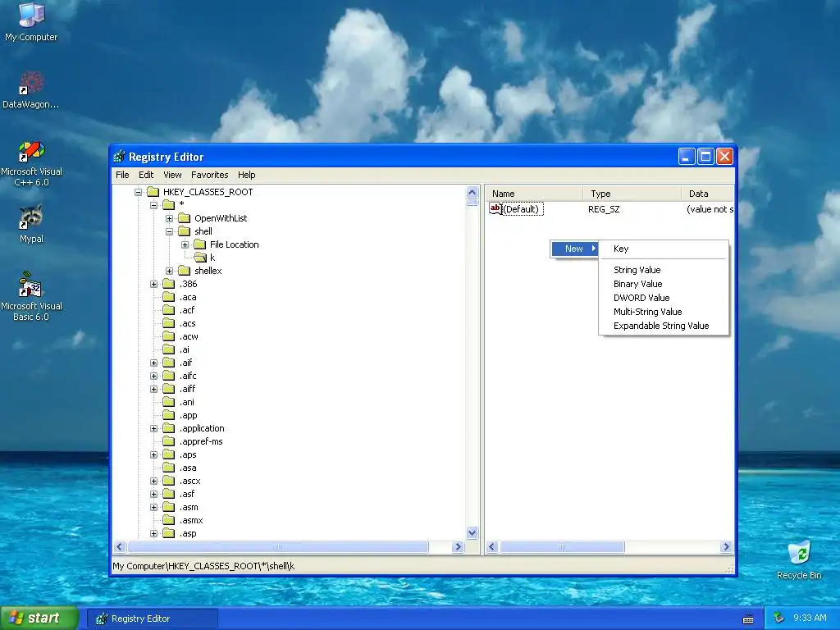This screenshot has width=840, height=630.
Task: Click the .aca folder icon
Action: pyautogui.click(x=169, y=297)
